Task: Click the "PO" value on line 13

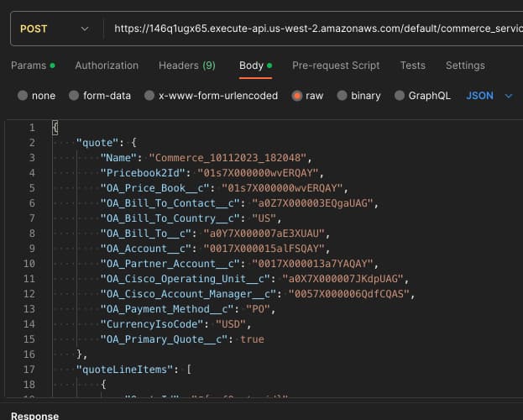Action: coord(258,309)
